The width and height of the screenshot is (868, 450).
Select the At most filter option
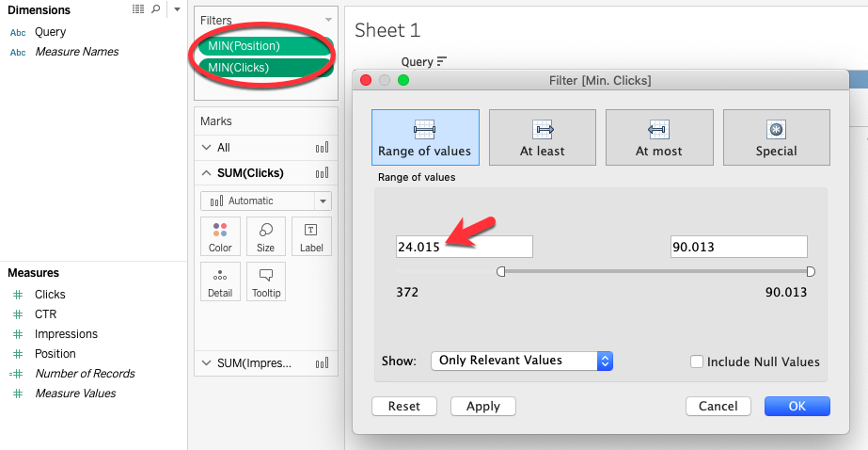tap(658, 137)
